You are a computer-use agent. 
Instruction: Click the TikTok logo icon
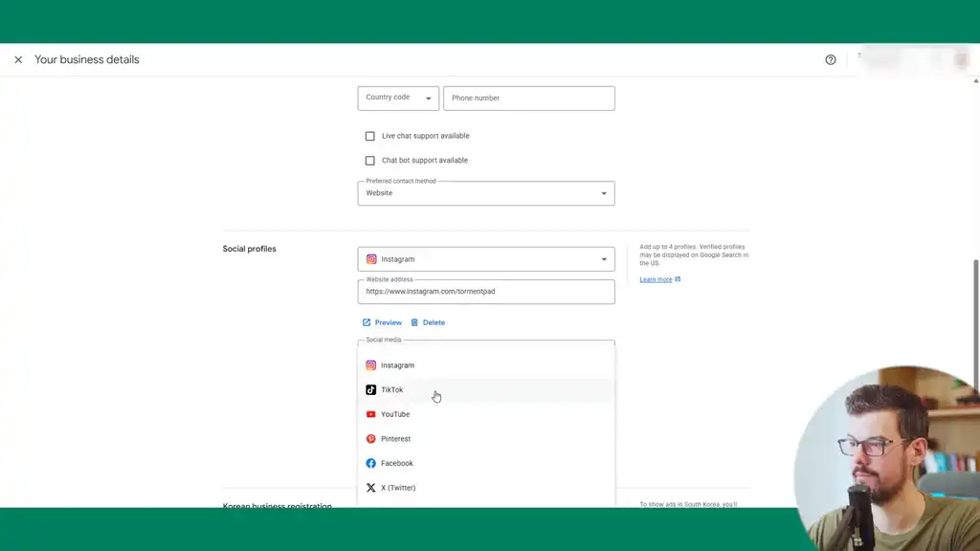coord(371,390)
